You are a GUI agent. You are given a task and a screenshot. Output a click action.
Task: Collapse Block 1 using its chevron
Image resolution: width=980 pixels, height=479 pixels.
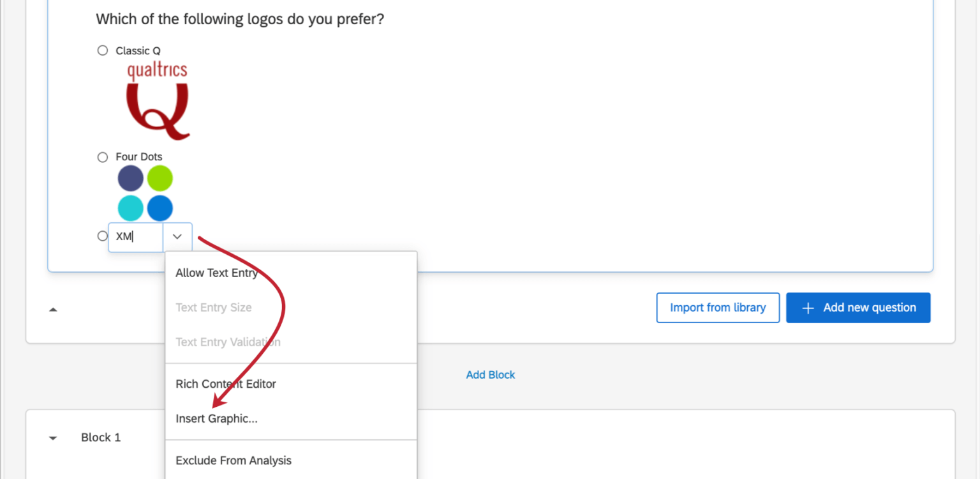tap(52, 437)
